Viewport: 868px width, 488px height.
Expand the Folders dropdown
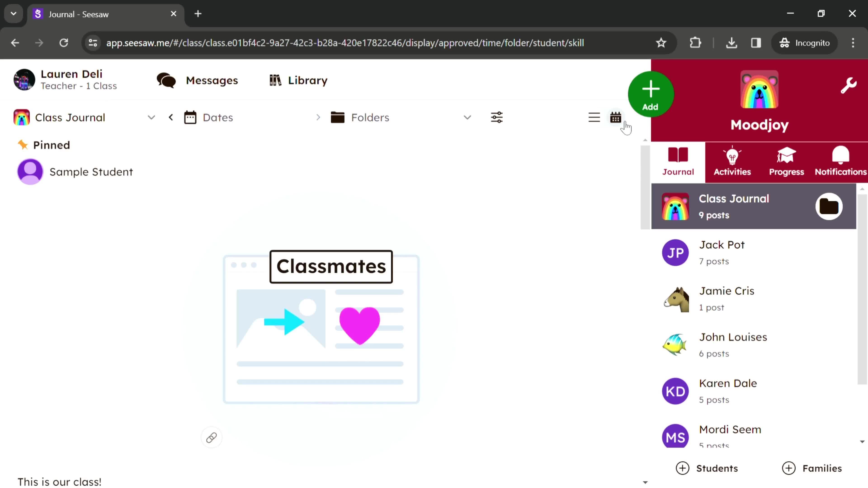468,117
